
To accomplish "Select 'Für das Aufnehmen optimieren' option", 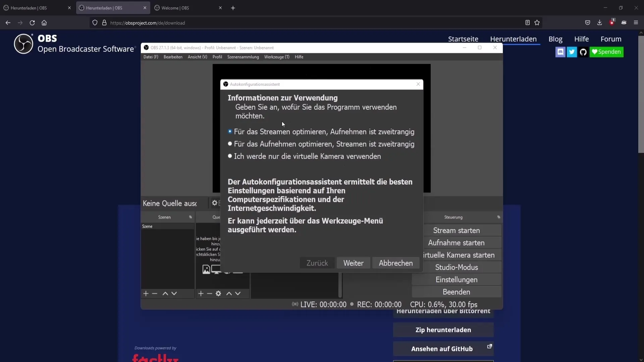I will 321,144.
